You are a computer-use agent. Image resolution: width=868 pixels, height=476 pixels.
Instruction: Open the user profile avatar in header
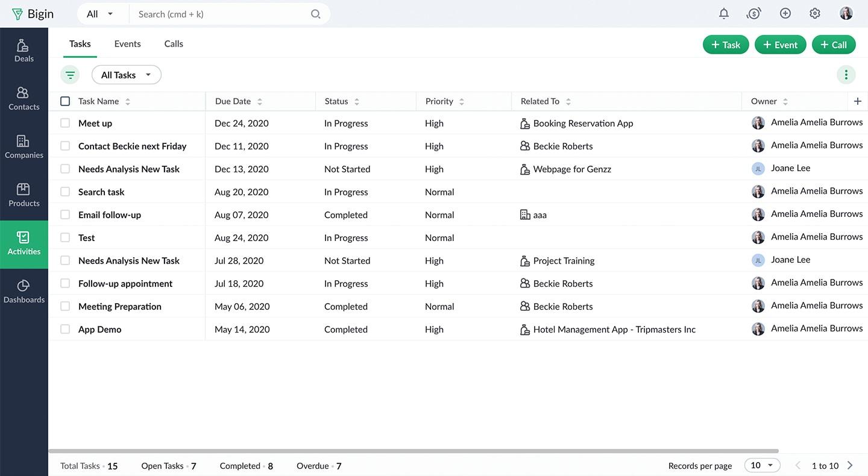tap(846, 13)
